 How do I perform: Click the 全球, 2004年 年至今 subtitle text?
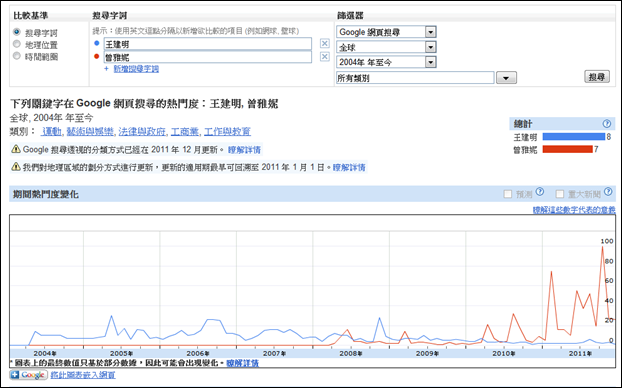click(51, 118)
